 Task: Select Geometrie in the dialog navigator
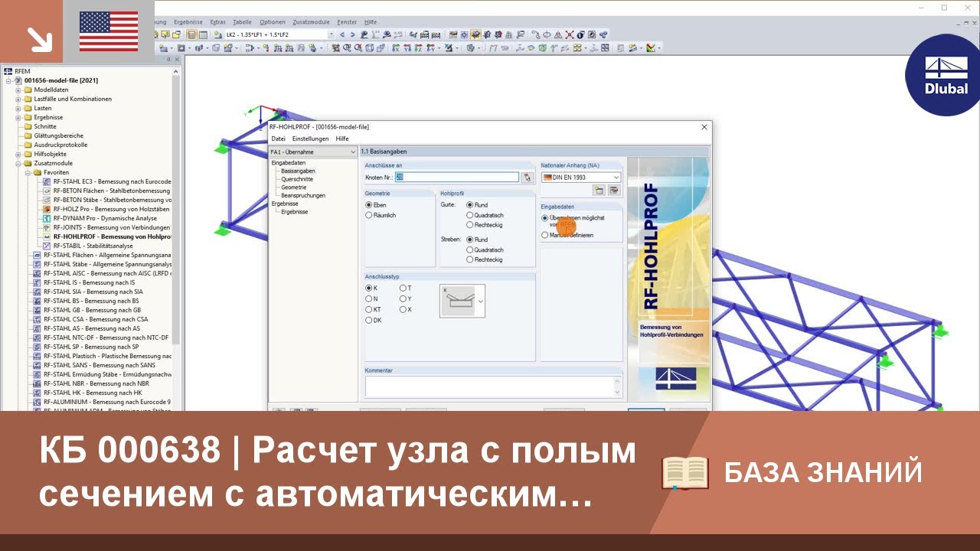pos(293,187)
